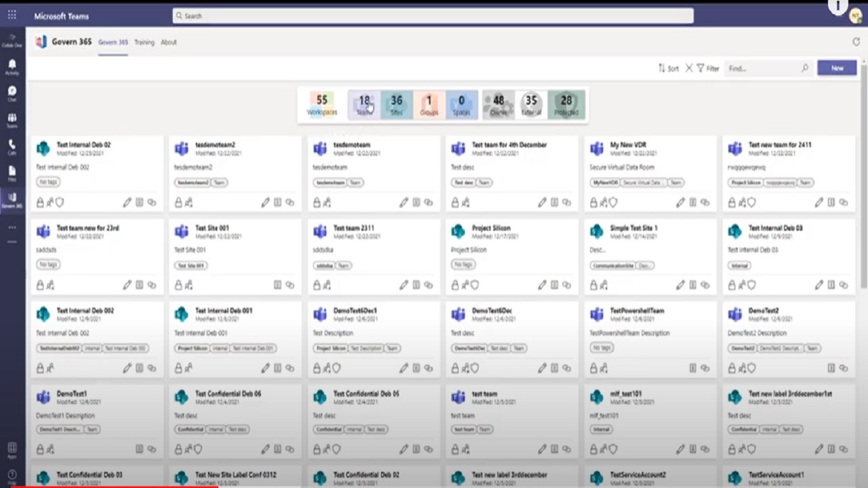
Task: Click shield icon on Test Internal Deb 03 card
Action: (751, 285)
